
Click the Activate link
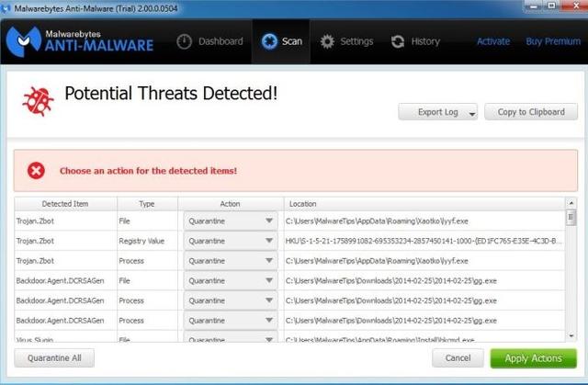[493, 41]
